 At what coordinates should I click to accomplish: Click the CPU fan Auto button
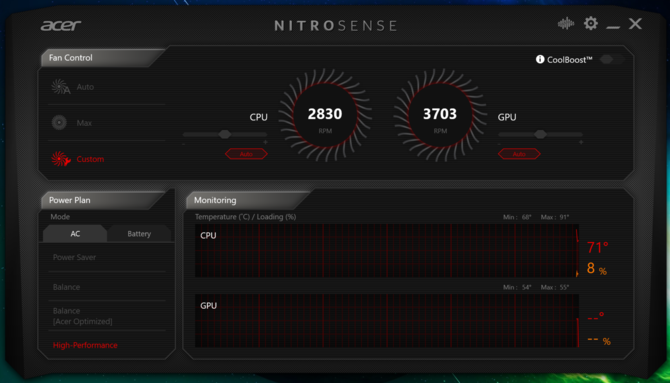click(246, 154)
